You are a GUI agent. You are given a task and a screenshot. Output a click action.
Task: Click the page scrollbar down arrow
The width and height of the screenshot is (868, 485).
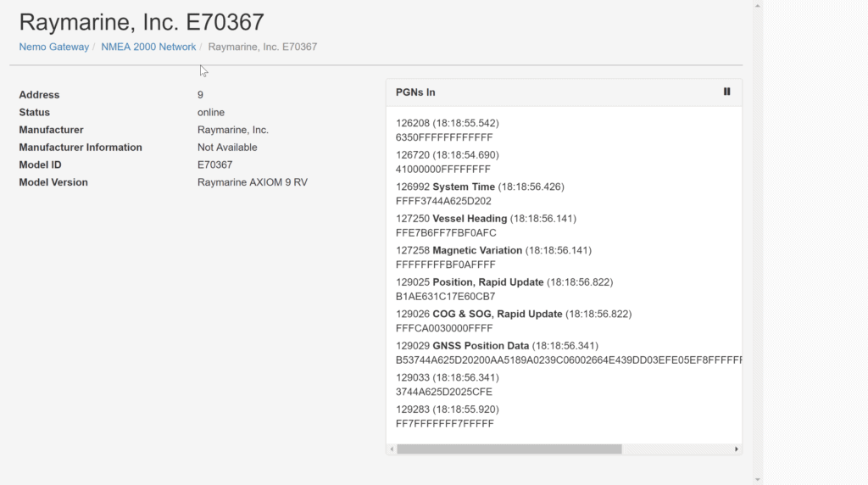758,479
